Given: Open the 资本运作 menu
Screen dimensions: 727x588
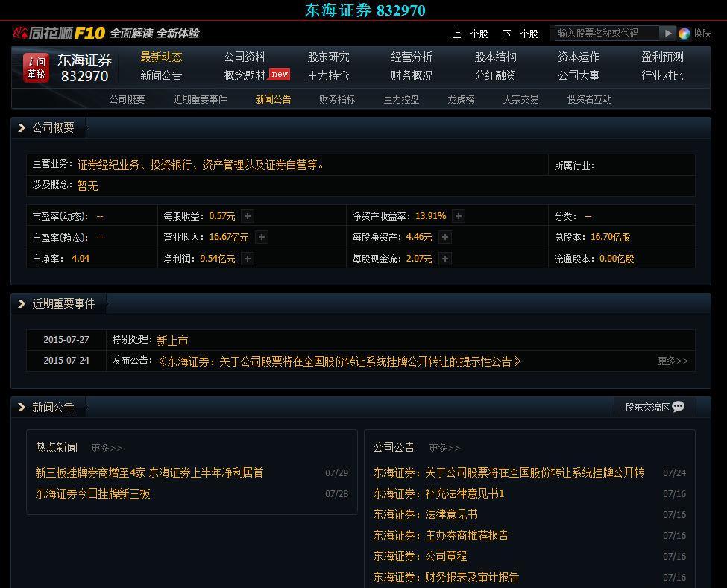Looking at the screenshot, I should tap(579, 57).
